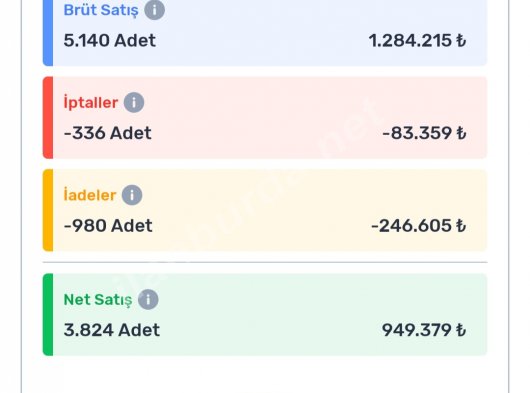Click the 949.379 ₺ net sales amount
530x393 pixels.
coord(424,330)
